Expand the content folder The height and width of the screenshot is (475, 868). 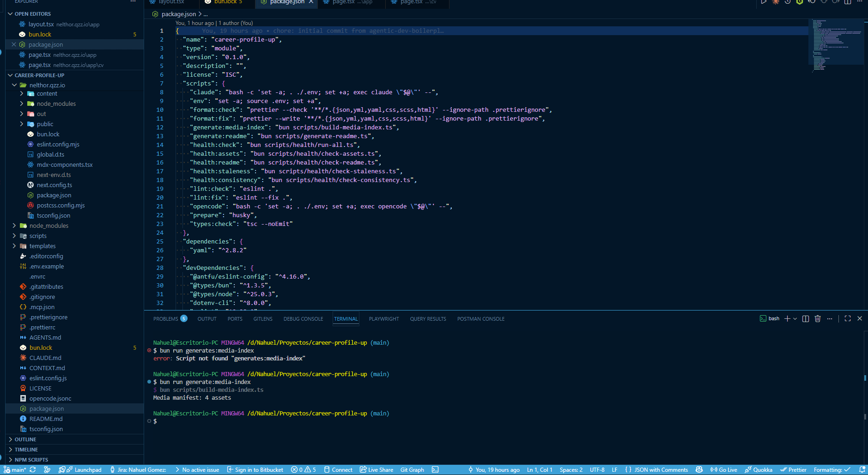pos(22,93)
